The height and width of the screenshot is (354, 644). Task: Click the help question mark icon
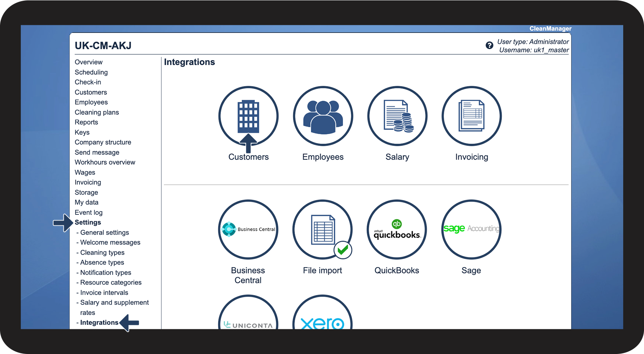489,45
